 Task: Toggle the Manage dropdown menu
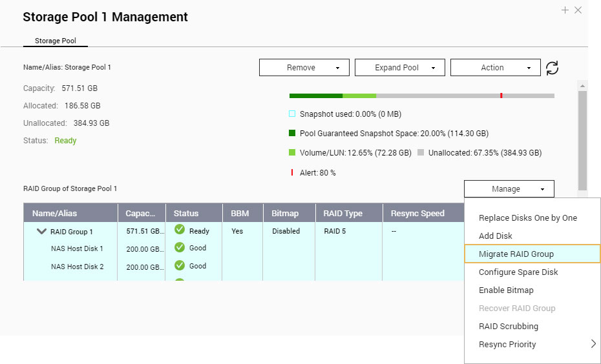[509, 189]
